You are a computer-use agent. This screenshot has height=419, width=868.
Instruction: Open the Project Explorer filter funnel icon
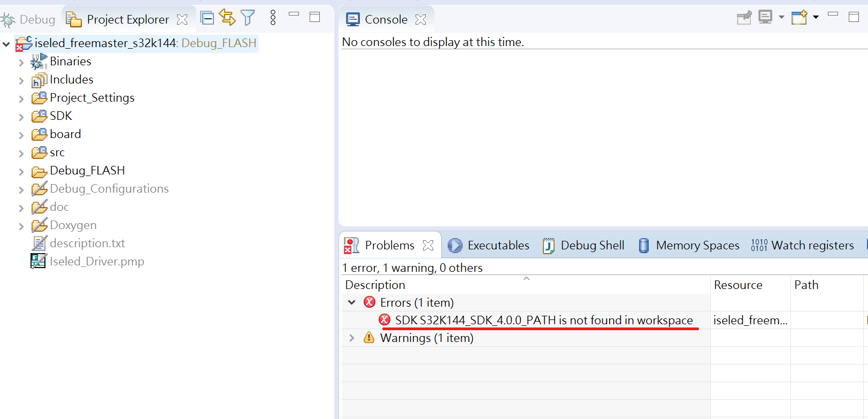[248, 18]
